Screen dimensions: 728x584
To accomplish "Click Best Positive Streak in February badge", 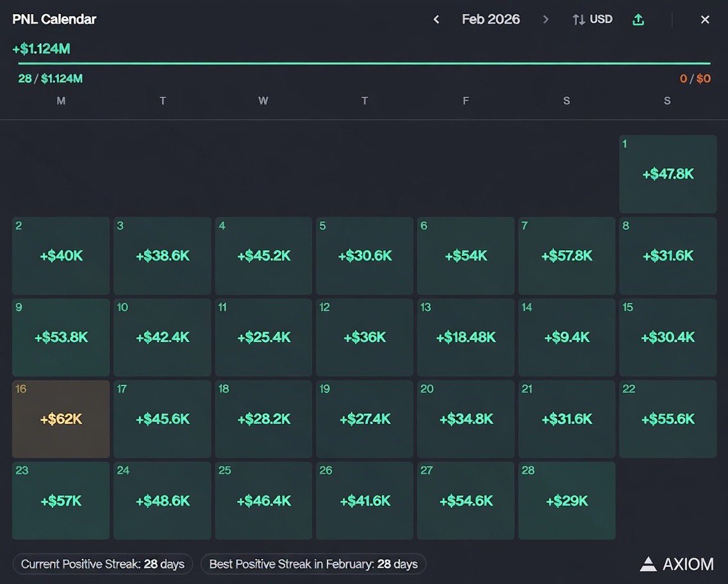I will click(313, 564).
